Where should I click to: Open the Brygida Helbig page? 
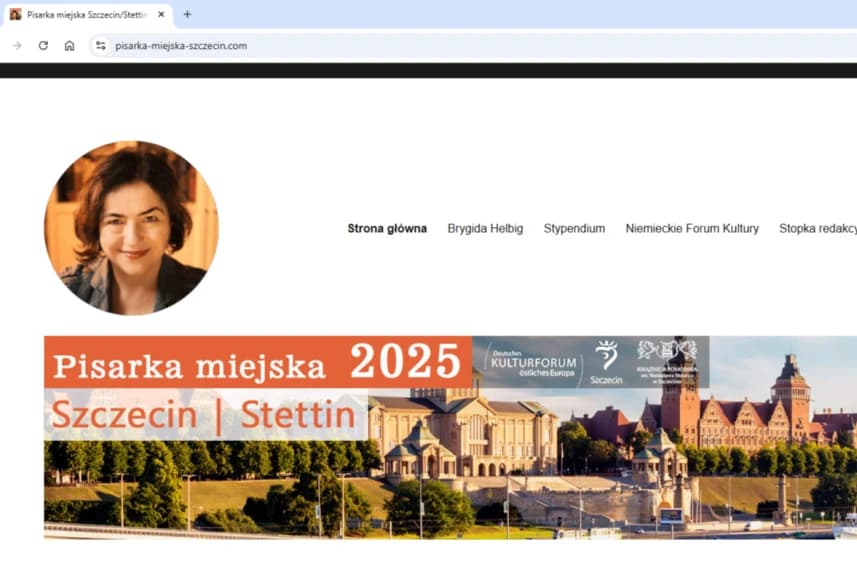pyautogui.click(x=485, y=229)
